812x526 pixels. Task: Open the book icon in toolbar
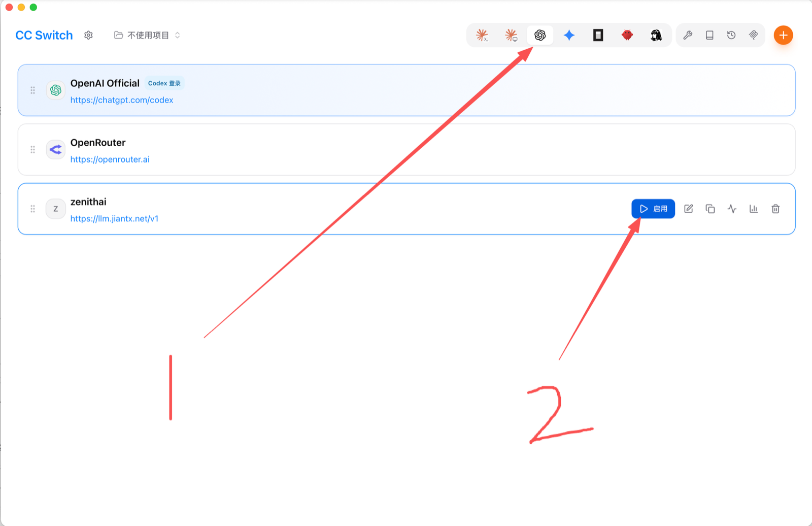[709, 35]
